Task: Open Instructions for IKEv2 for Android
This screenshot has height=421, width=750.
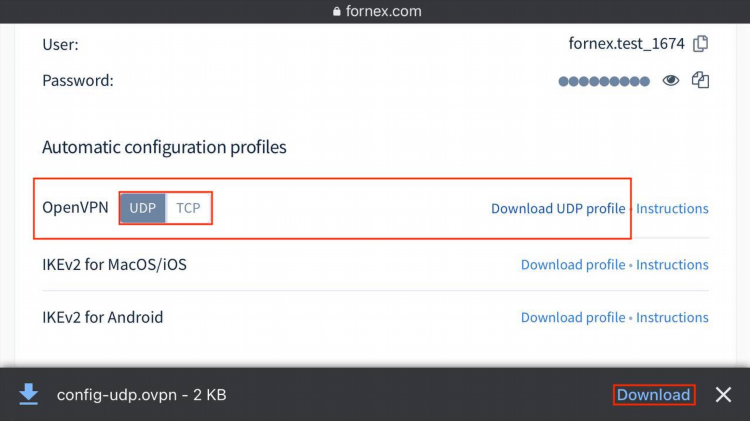Action: pos(672,317)
